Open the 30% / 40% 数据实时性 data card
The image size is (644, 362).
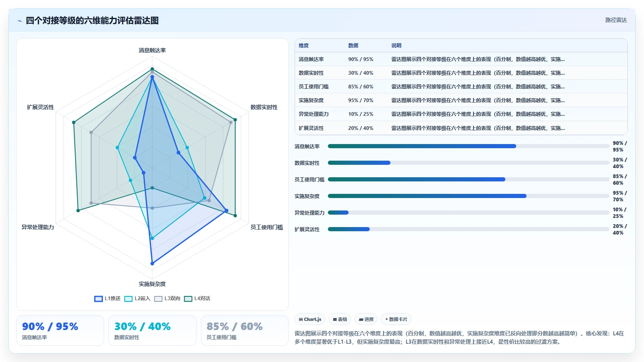click(152, 330)
